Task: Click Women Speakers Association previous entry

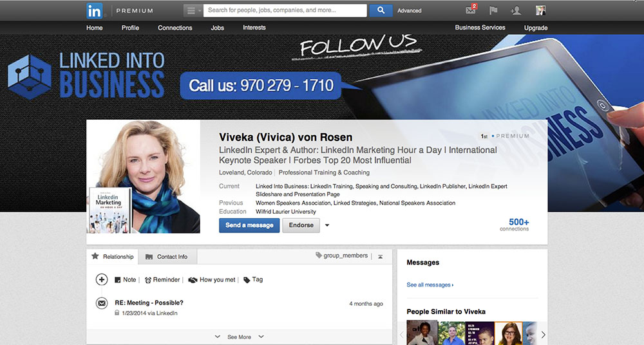Action: pyautogui.click(x=293, y=203)
